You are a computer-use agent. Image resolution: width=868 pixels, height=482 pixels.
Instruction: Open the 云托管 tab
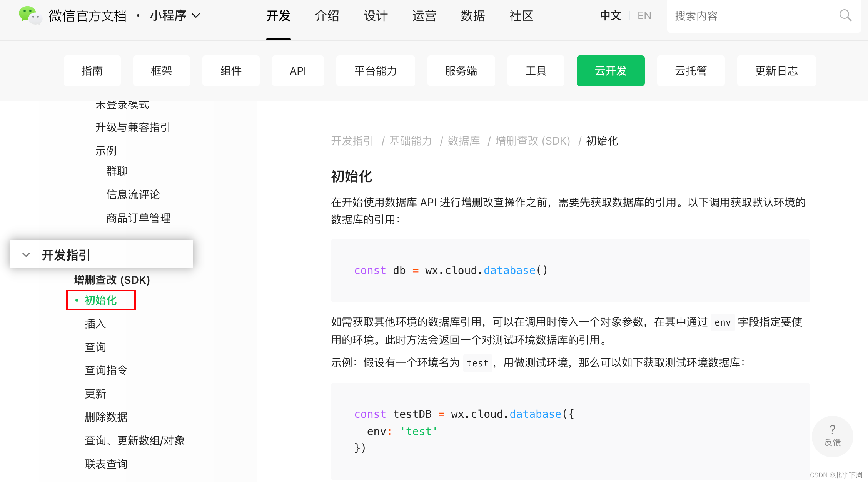point(691,71)
